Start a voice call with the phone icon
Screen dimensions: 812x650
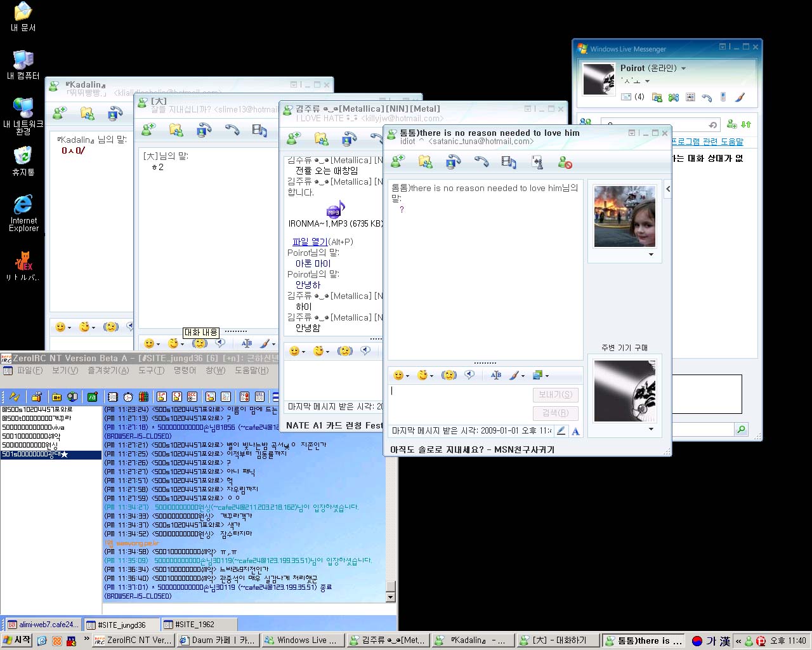pos(481,162)
